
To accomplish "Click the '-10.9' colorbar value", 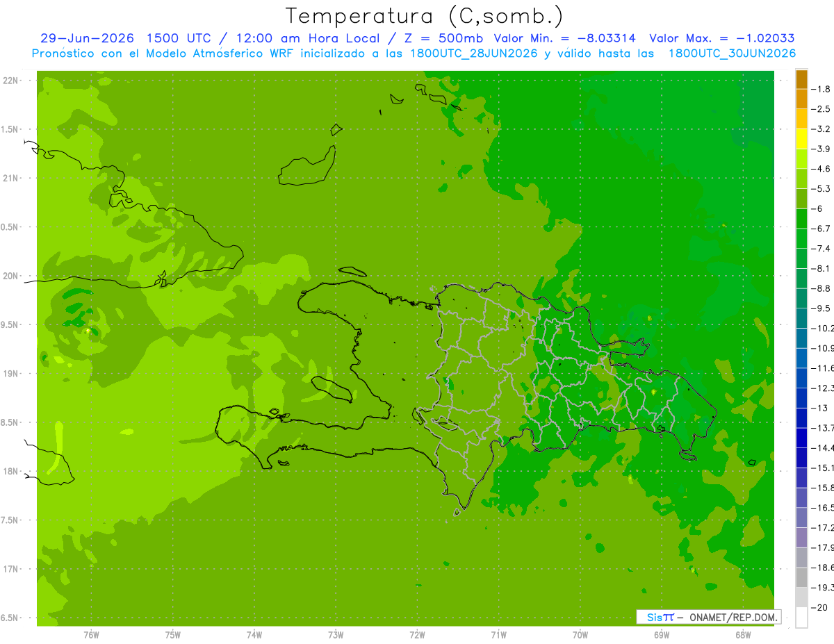I will pyautogui.click(x=824, y=348).
